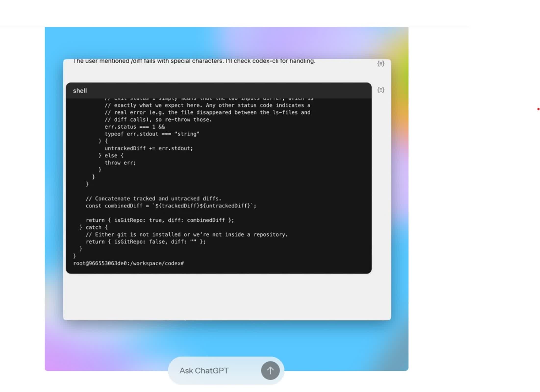Click the 'const combinedDiff' code line

(171, 206)
